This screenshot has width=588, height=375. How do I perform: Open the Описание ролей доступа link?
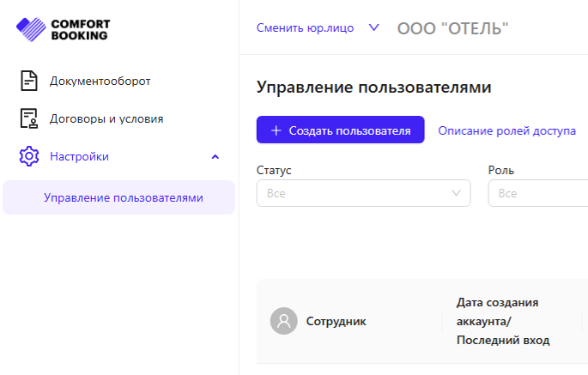[x=506, y=130]
